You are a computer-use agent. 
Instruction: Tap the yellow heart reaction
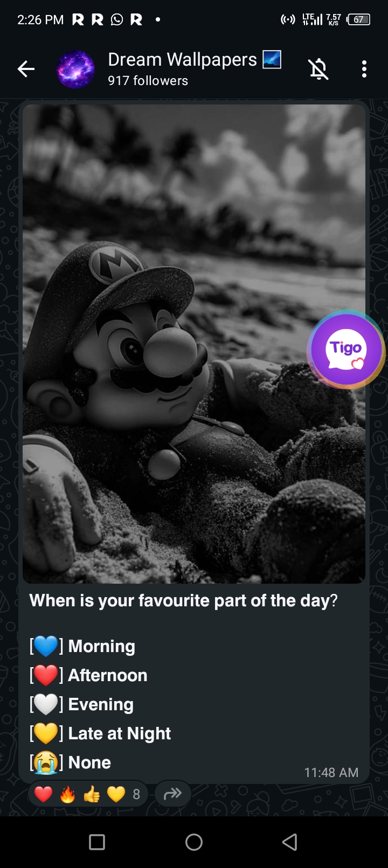116,794
